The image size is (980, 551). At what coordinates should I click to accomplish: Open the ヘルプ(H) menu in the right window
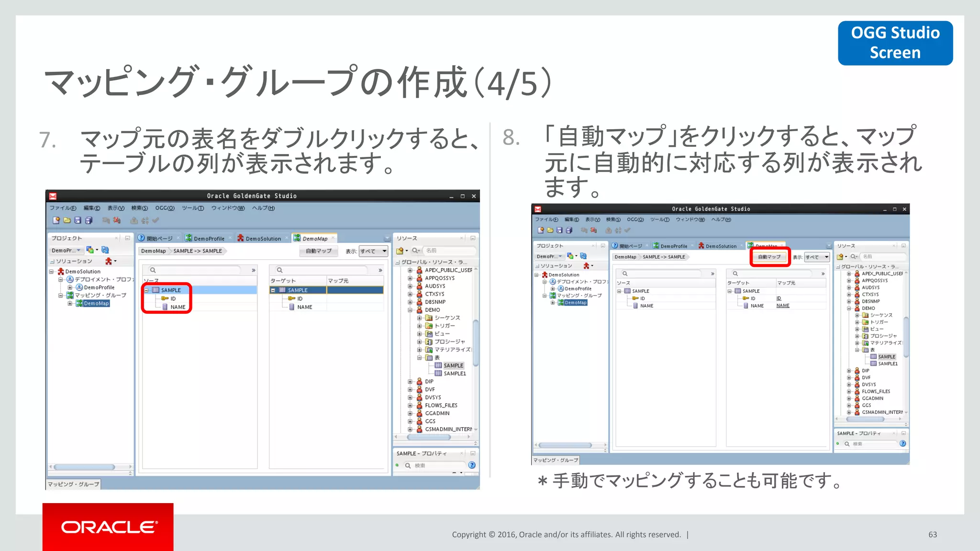pyautogui.click(x=721, y=220)
